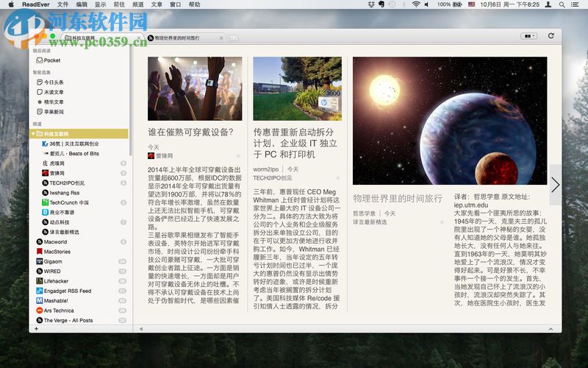Open the ReadEver application menu
Image resolution: width=588 pixels, height=368 pixels.
click(36, 4)
